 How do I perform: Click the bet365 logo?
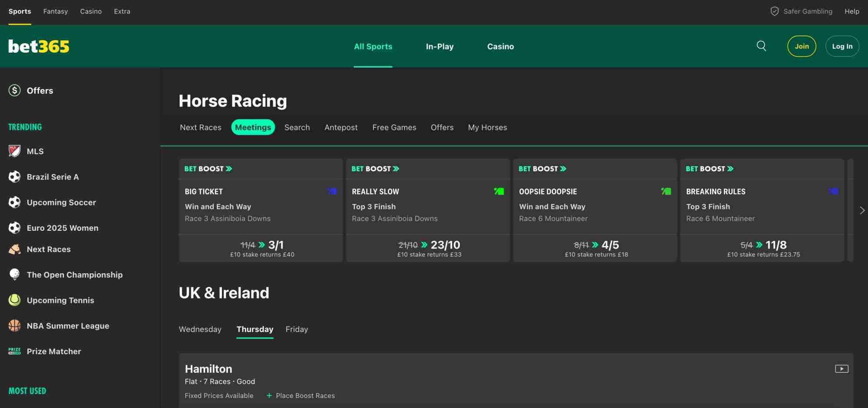click(39, 46)
